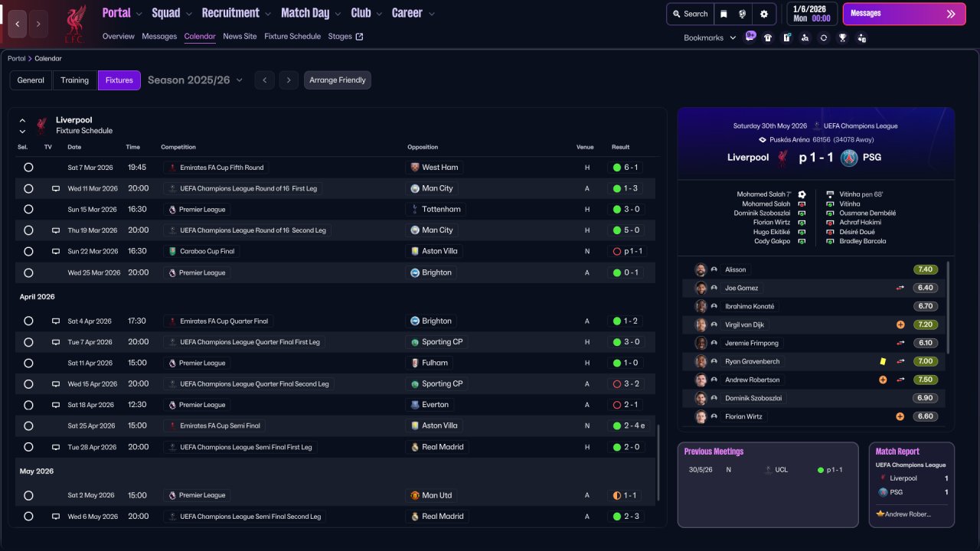Expand the Career menu dropdown
980x551 pixels.
coord(432,14)
